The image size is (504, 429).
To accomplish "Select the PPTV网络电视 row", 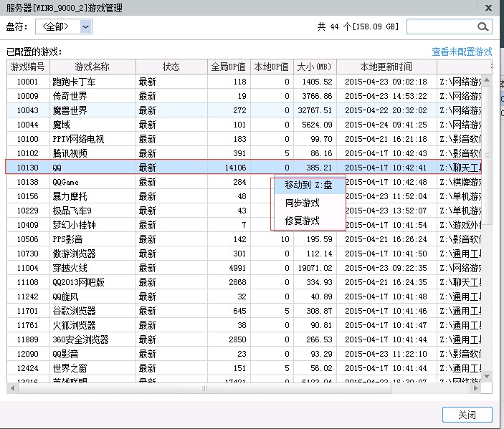I will click(x=244, y=139).
